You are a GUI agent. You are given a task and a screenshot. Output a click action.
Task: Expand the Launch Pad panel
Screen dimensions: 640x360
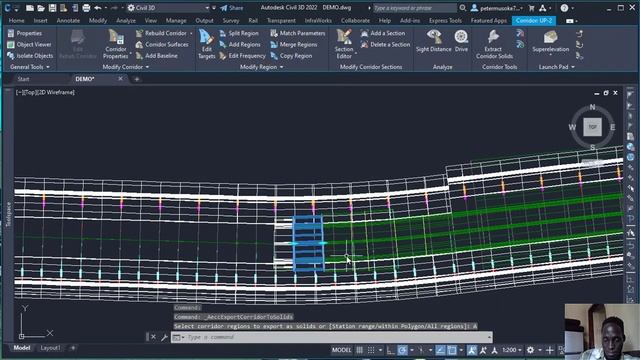(x=557, y=67)
